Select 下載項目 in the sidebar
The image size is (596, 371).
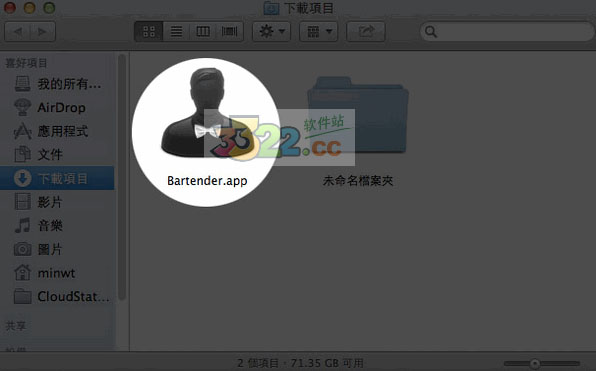pyautogui.click(x=57, y=178)
